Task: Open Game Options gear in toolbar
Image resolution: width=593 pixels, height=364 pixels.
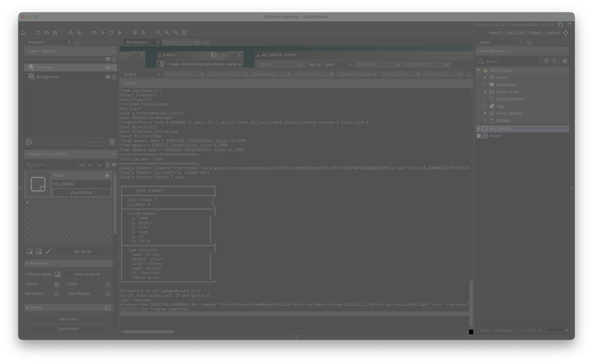Action: (135, 33)
